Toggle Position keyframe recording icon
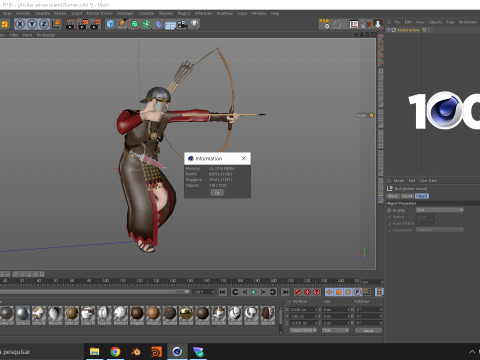This screenshot has height=360, width=480. click(x=329, y=292)
